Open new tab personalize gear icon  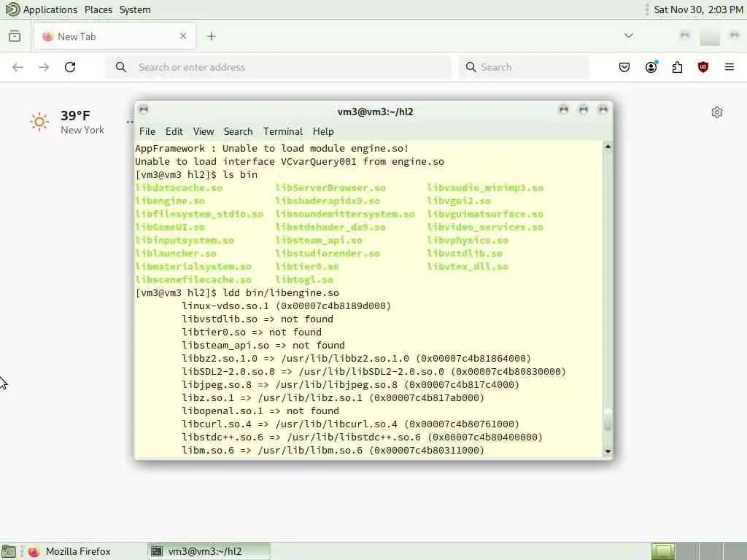point(717,112)
